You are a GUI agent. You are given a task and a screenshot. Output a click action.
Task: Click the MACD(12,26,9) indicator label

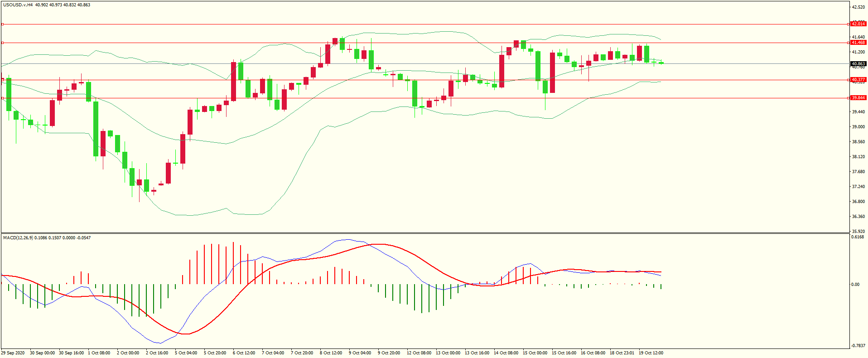click(x=18, y=238)
